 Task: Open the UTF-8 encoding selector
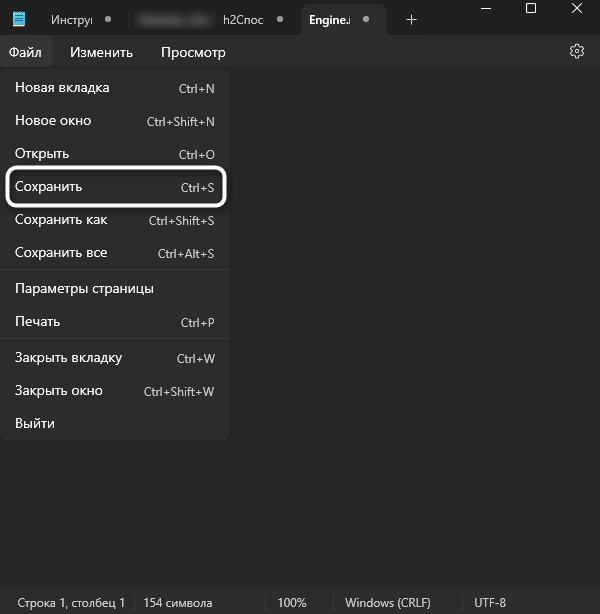489,603
